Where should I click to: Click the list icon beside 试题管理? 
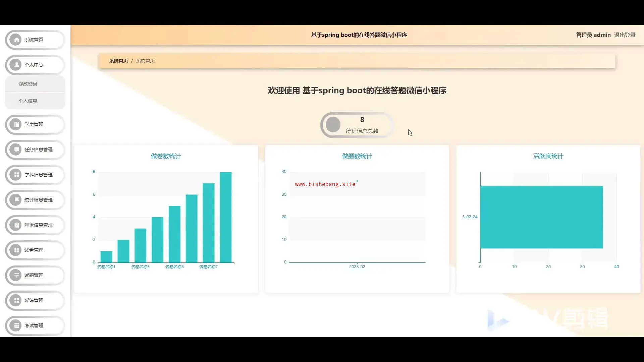[16, 275]
